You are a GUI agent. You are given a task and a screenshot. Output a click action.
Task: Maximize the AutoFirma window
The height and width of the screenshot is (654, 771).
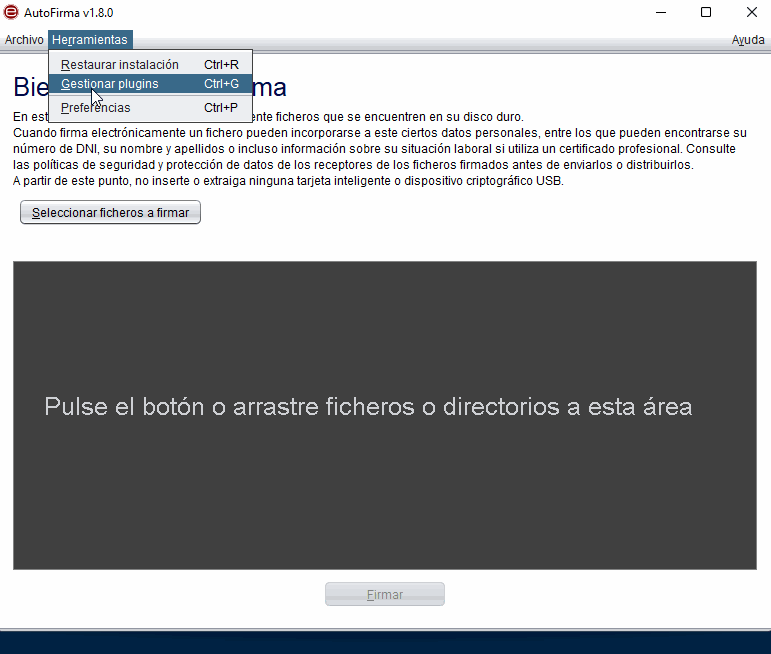click(706, 12)
